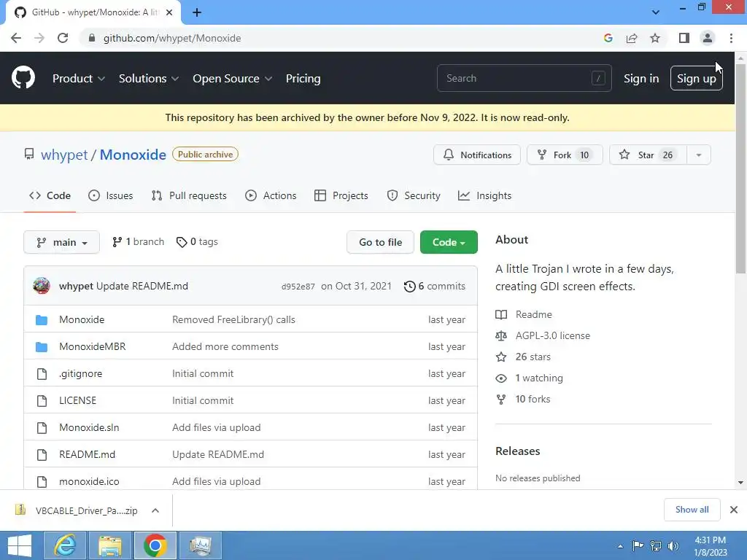Switch to the Security tab
This screenshot has width=747, height=560.
coord(414,195)
